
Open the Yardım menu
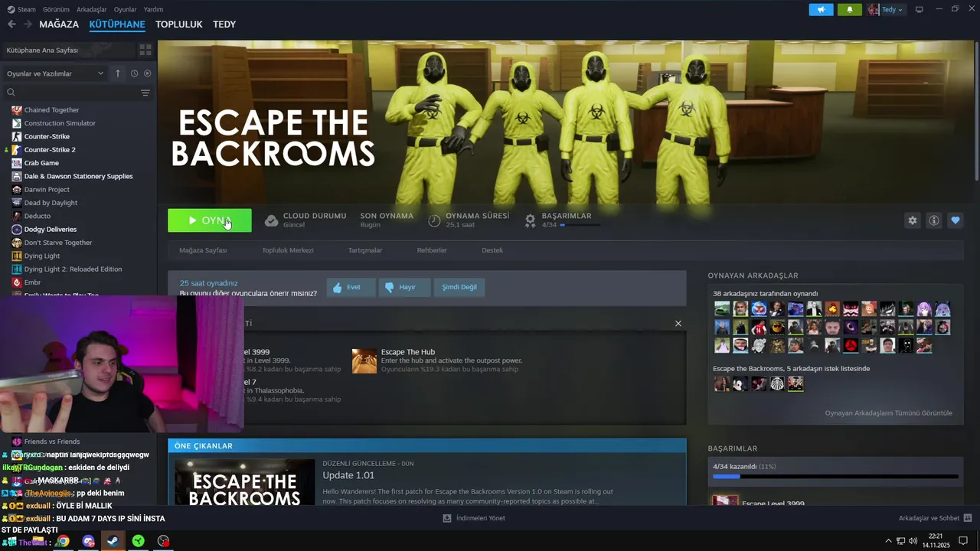(153, 9)
